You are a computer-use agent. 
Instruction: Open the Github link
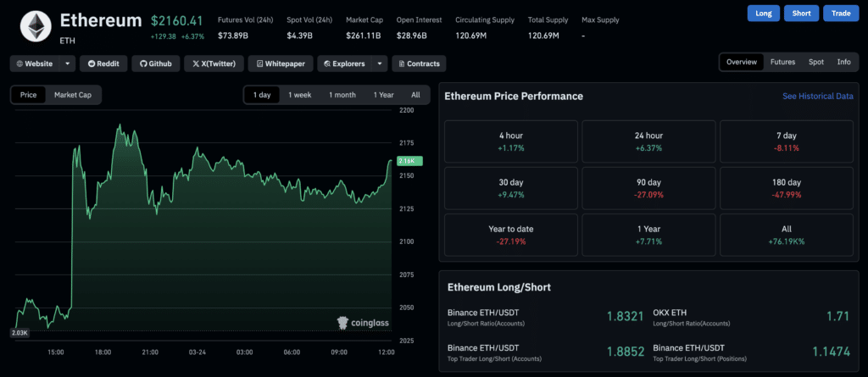click(156, 64)
